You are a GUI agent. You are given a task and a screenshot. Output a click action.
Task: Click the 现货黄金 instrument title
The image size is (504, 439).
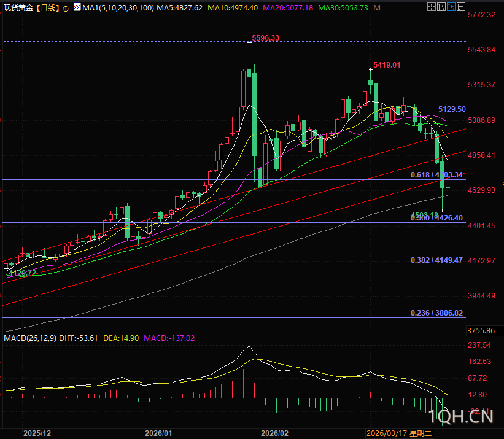coord(18,8)
